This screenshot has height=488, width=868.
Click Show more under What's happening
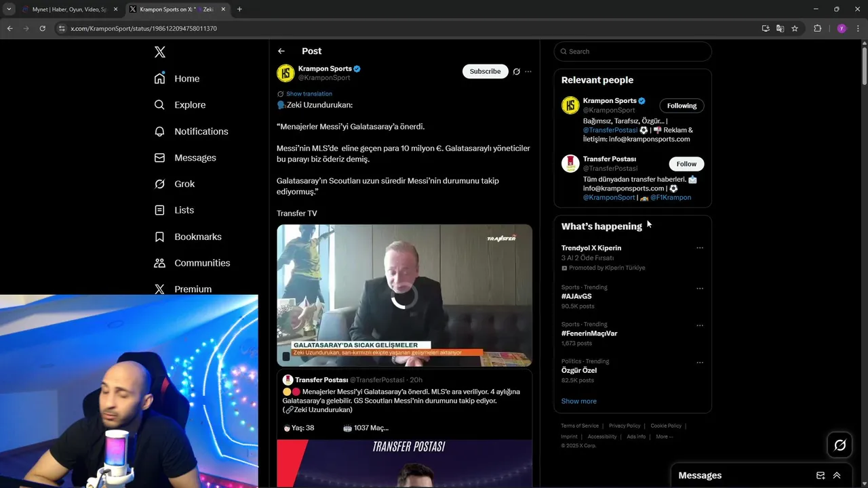(578, 401)
